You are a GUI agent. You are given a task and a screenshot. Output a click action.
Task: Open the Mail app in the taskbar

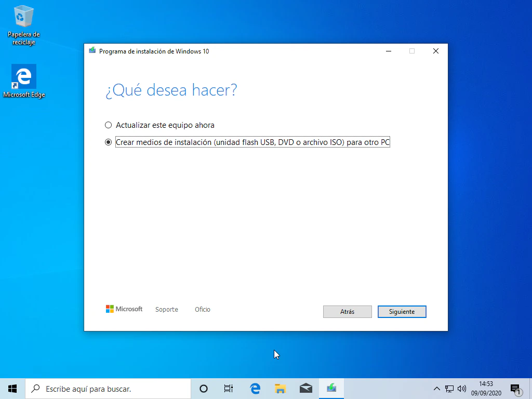pos(306,388)
